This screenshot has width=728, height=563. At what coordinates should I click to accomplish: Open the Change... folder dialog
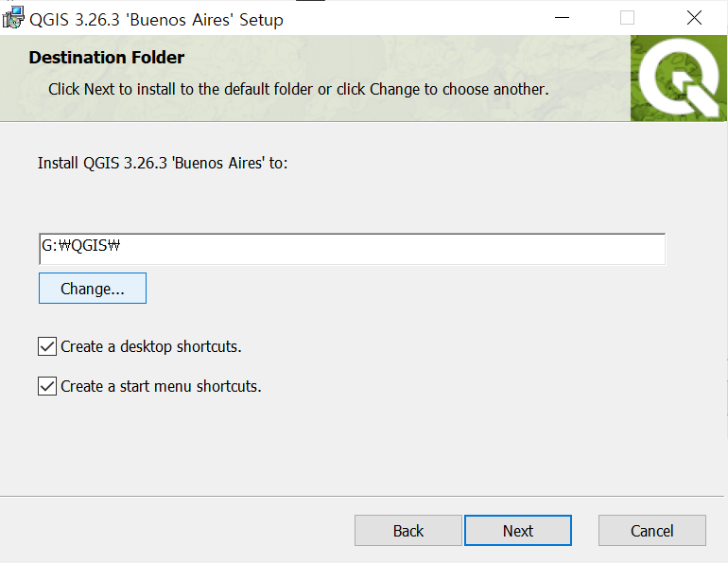(x=93, y=288)
